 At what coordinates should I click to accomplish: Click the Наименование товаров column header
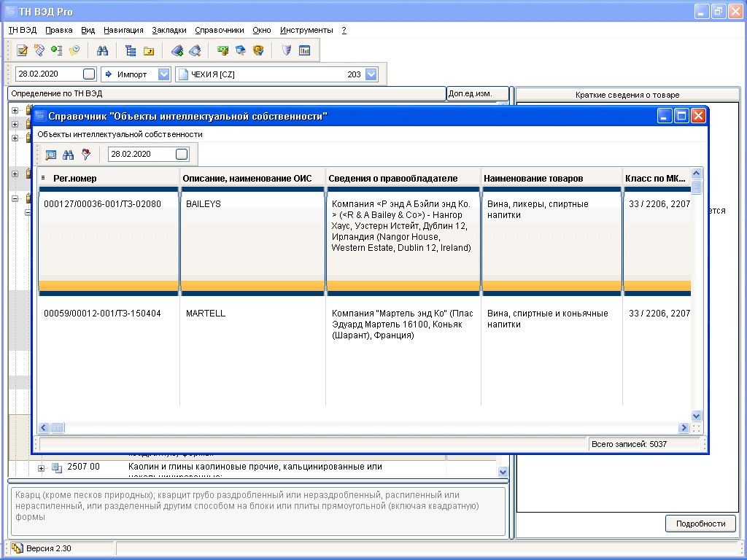click(x=551, y=178)
